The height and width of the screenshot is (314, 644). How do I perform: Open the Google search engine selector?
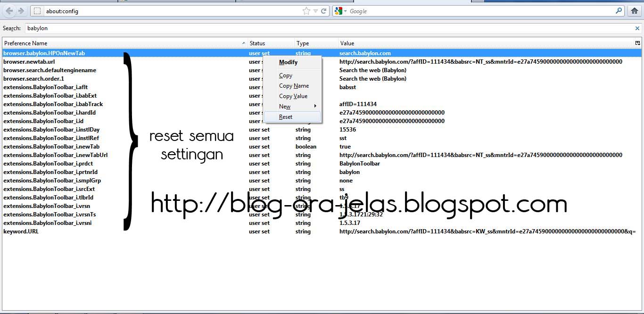tap(340, 11)
